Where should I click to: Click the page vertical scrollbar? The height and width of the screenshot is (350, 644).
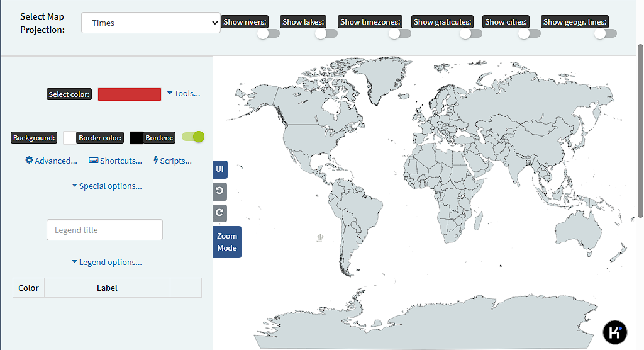pyautogui.click(x=640, y=130)
